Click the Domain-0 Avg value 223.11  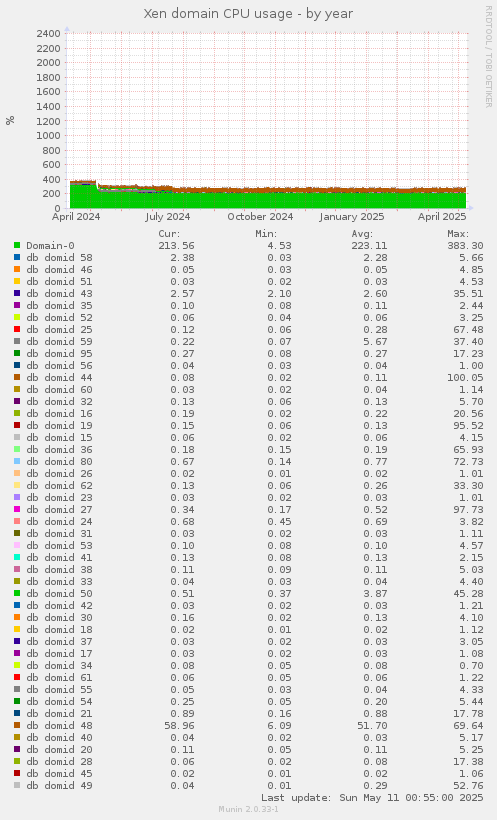coord(369,245)
